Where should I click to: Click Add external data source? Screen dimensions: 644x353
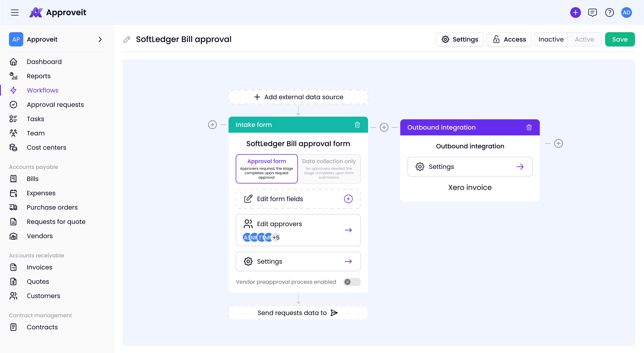pyautogui.click(x=298, y=97)
